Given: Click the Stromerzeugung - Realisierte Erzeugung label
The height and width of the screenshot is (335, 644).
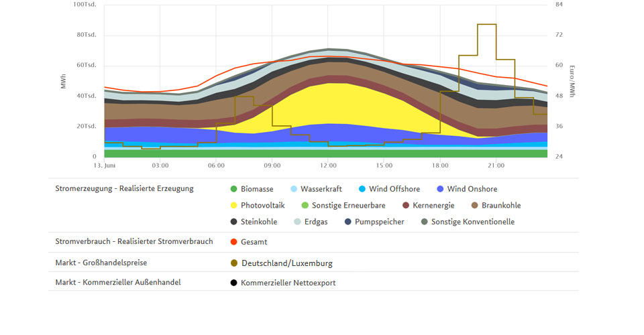Looking at the screenshot, I should [124, 188].
